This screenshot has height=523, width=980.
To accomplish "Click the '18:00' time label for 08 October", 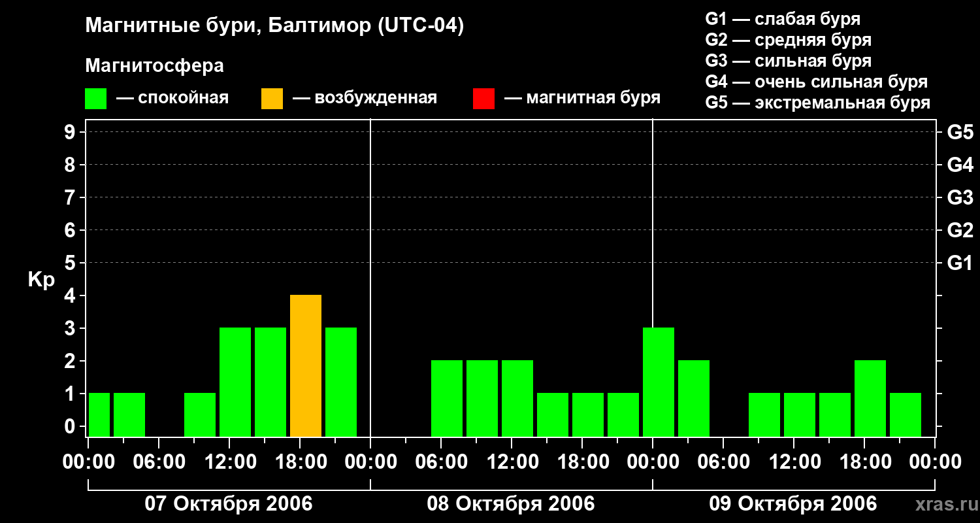I will 582,462.
